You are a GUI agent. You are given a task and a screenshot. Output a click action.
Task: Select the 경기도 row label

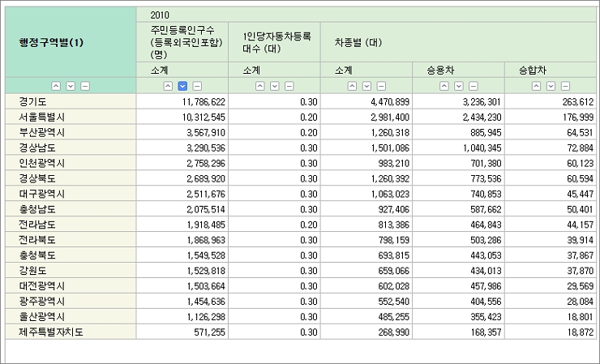tap(33, 102)
